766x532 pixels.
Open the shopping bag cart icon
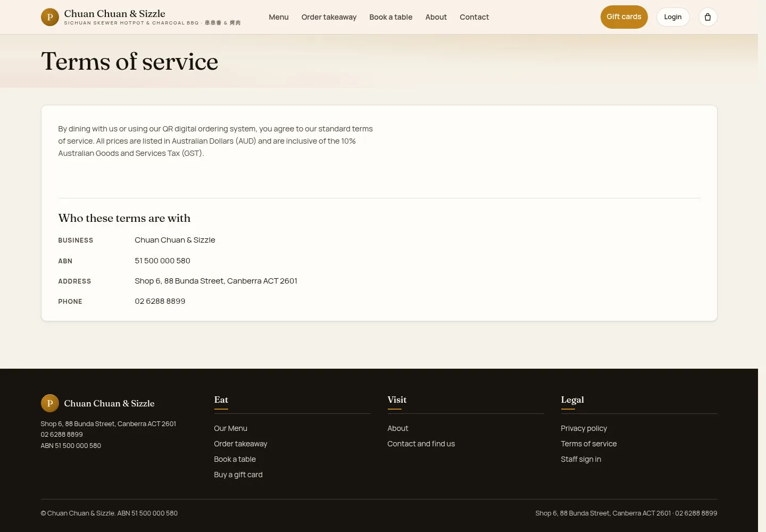(x=707, y=17)
